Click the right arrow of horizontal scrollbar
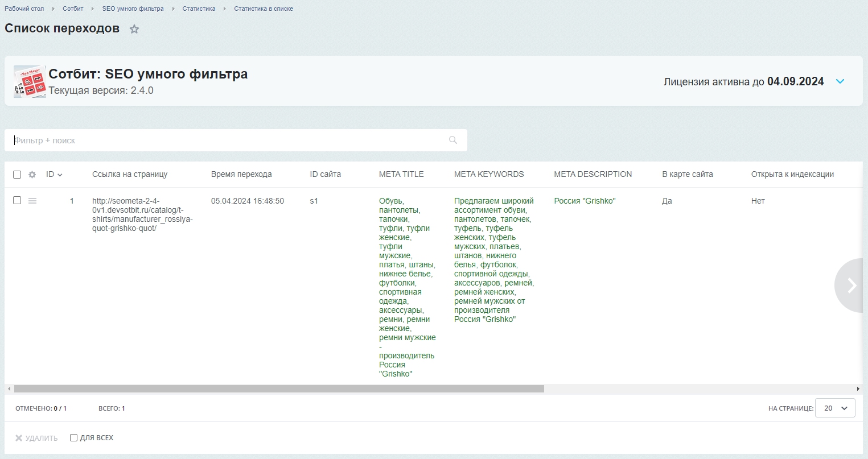The width and height of the screenshot is (868, 459). (x=858, y=389)
